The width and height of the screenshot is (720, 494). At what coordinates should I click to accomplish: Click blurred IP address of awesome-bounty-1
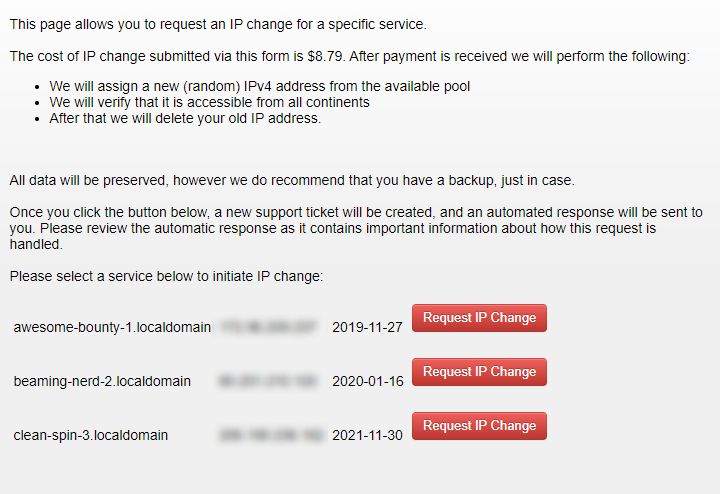[268, 327]
